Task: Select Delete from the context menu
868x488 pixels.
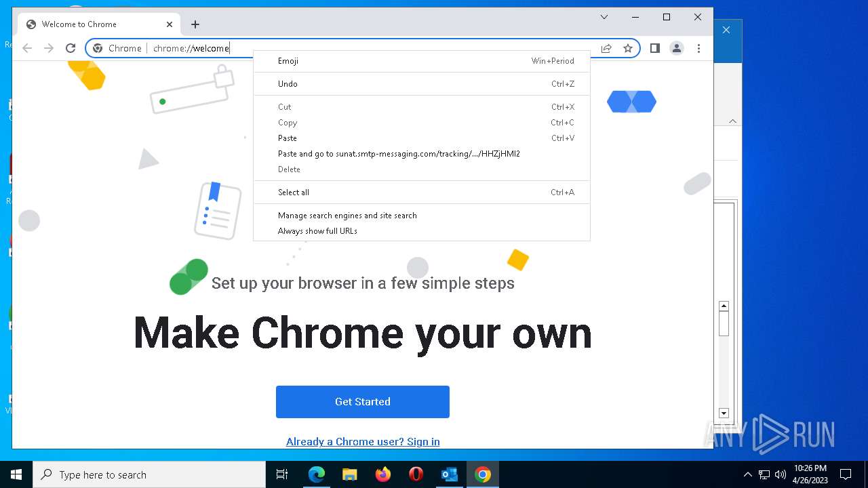Action: coord(422,169)
